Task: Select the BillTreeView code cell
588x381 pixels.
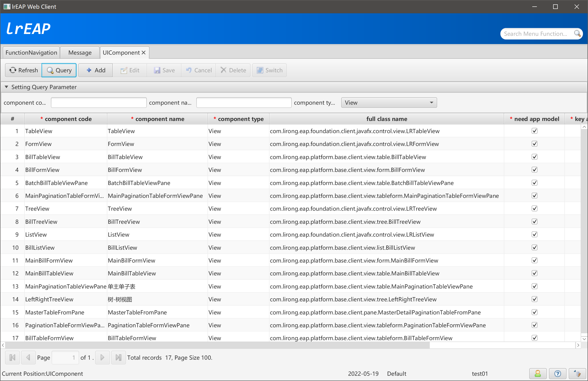Action: [66, 221]
